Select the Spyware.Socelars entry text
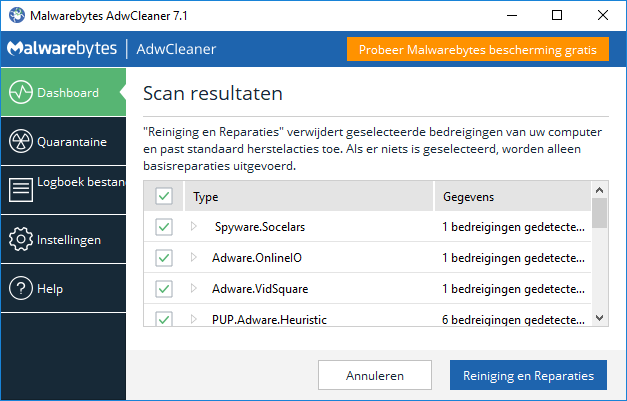 click(260, 227)
